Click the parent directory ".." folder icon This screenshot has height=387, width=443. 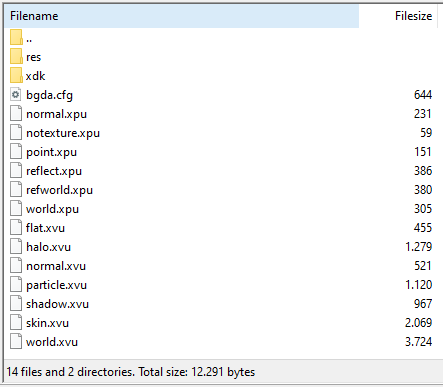16,37
